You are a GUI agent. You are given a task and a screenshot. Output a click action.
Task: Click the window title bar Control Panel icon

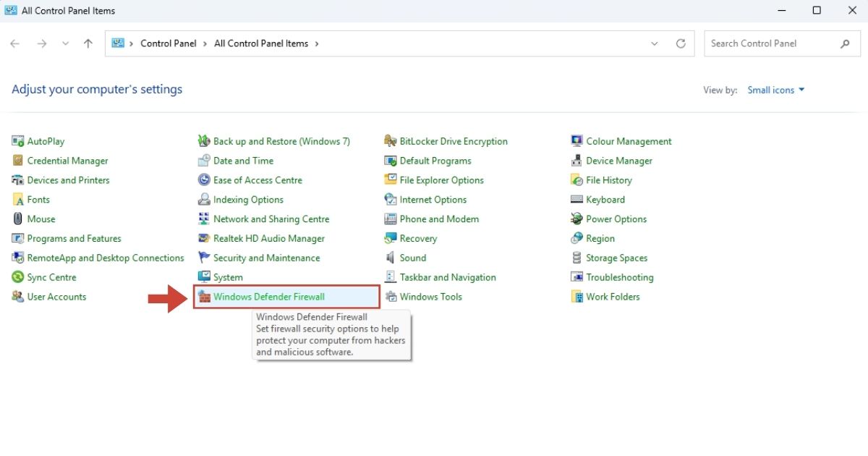pyautogui.click(x=11, y=11)
